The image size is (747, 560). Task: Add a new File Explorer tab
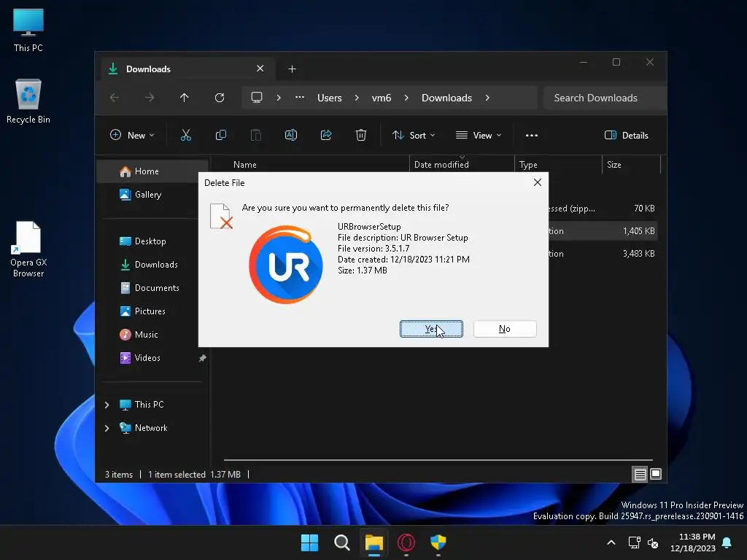pos(292,69)
